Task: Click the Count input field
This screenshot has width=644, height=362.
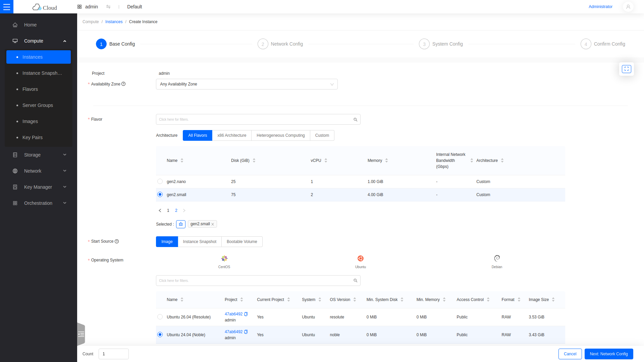Action: [x=113, y=354]
